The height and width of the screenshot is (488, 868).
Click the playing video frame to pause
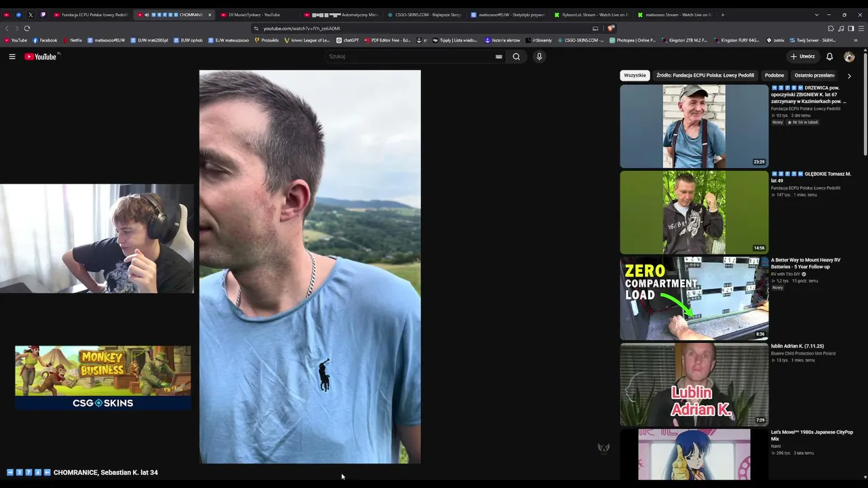tap(310, 266)
